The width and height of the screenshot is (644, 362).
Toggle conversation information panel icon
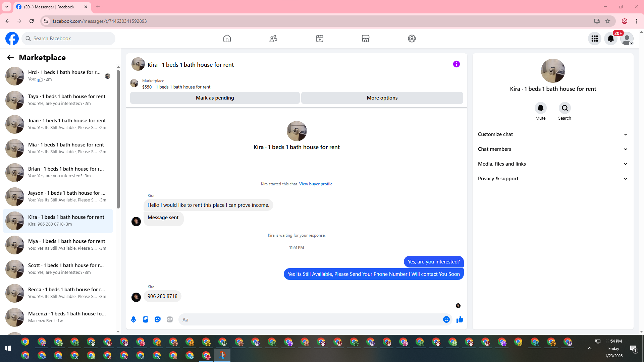(x=457, y=64)
